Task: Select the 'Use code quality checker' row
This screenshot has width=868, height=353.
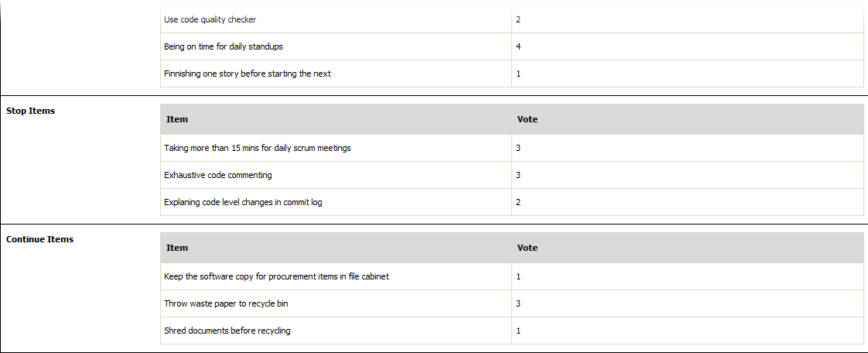Action: 511,20
